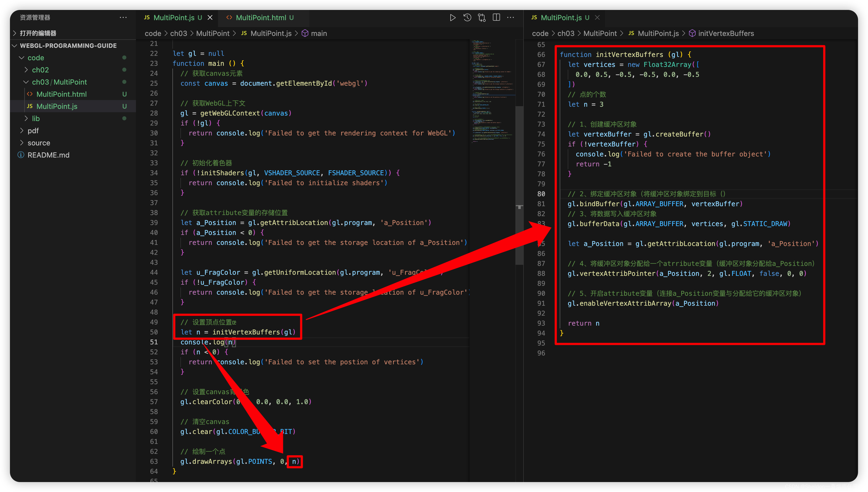868x492 pixels.
Task: Click the open changes compare icon
Action: 482,18
